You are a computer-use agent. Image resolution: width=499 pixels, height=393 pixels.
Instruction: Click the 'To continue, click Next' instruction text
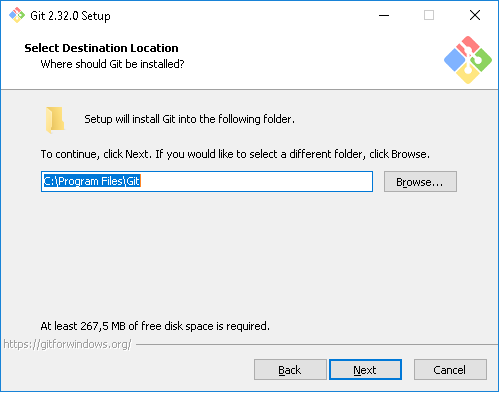(235, 154)
